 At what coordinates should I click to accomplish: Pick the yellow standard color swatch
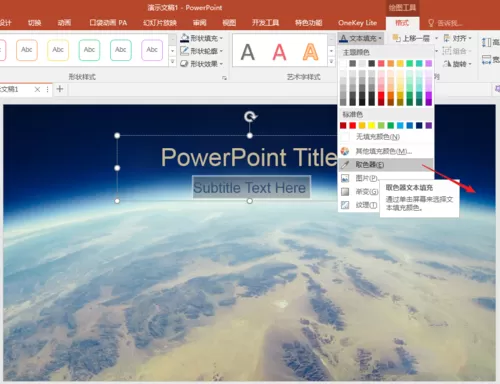[371, 125]
